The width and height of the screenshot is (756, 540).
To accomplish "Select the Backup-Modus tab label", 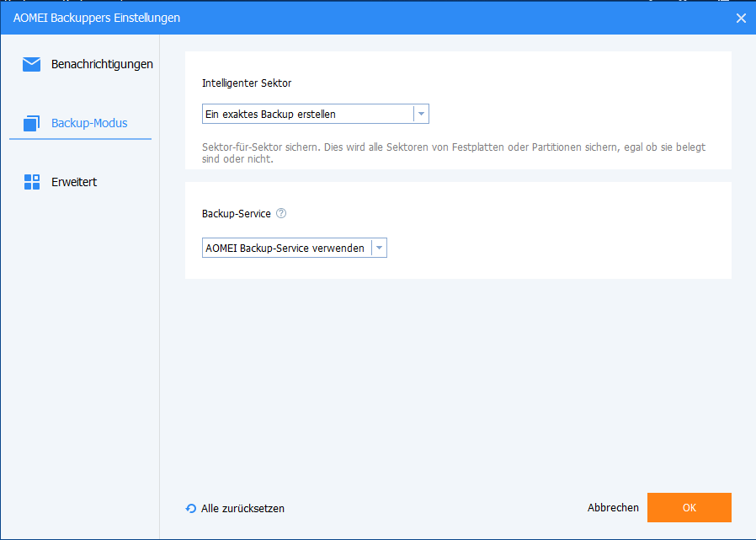I will (x=89, y=123).
